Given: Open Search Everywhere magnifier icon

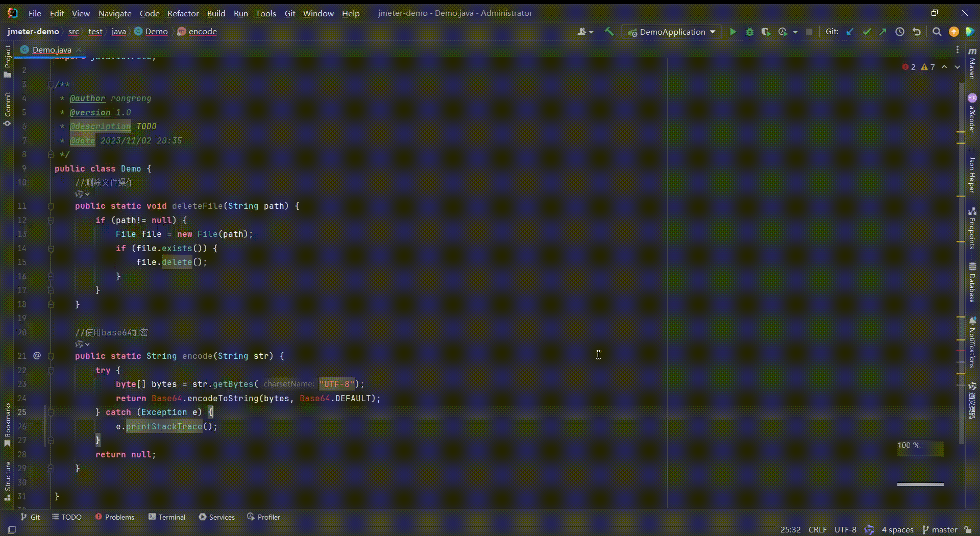Looking at the screenshot, I should (x=937, y=32).
